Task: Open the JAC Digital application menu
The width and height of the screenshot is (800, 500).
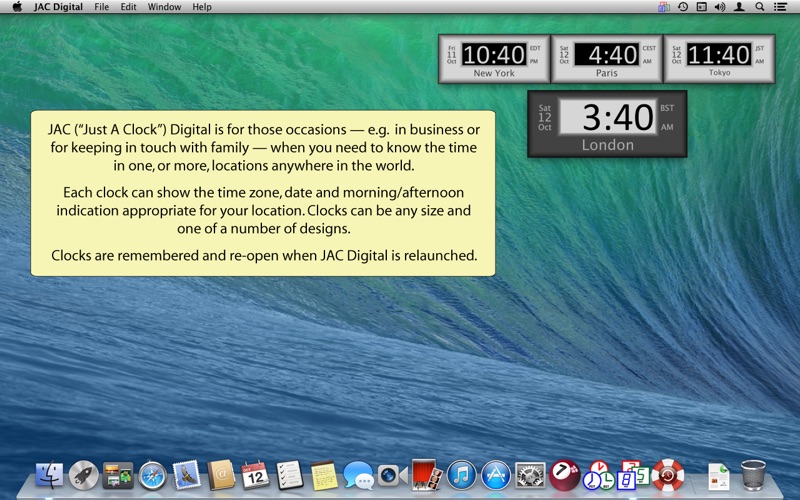Action: (58, 7)
